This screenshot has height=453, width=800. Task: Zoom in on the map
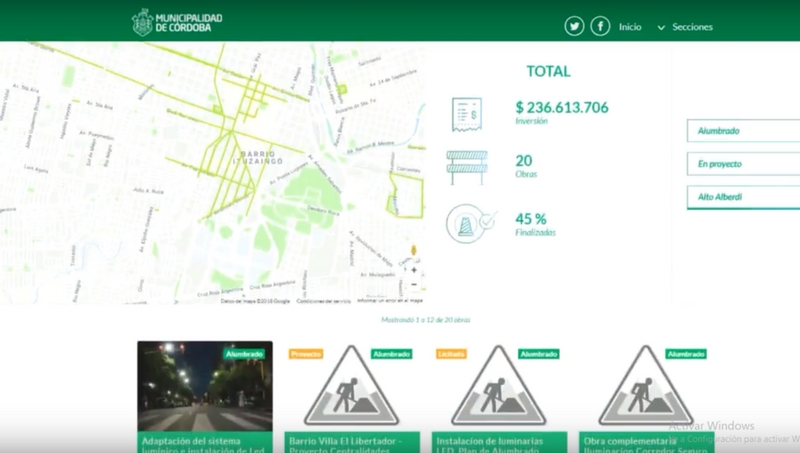click(413, 270)
